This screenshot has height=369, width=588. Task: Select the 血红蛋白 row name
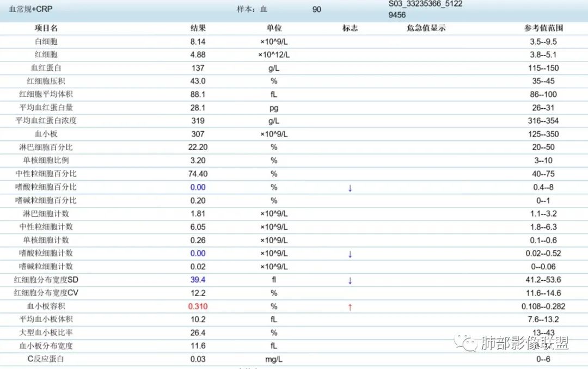point(46,68)
